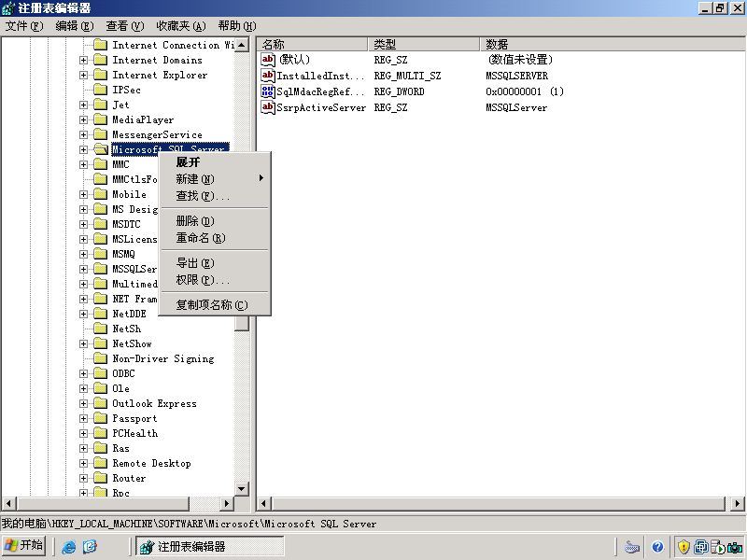Viewport: 747px width, 560px height.
Task: Click the network monitors tray icon
Action: click(x=701, y=547)
